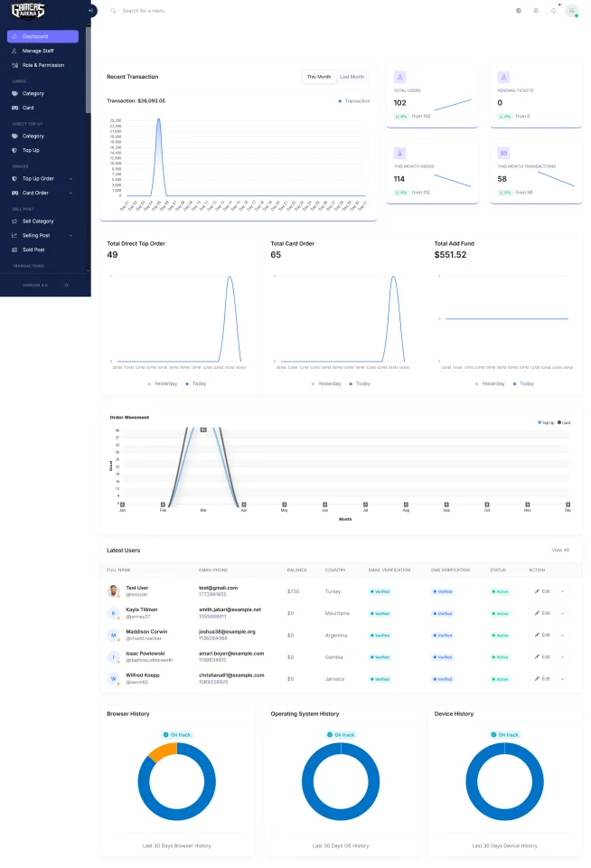
Task: Open the notifications bell
Action: [553, 11]
